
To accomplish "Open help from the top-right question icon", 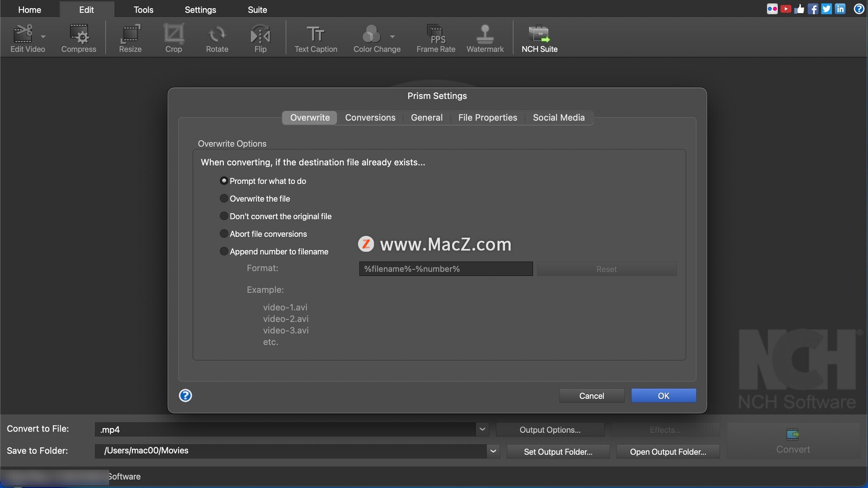I will [x=859, y=9].
